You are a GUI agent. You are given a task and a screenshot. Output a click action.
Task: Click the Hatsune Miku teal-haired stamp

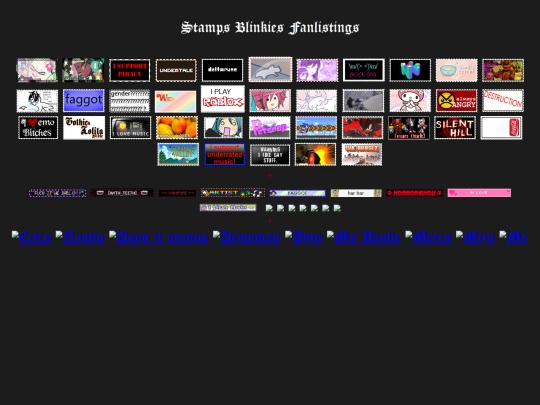click(223, 128)
